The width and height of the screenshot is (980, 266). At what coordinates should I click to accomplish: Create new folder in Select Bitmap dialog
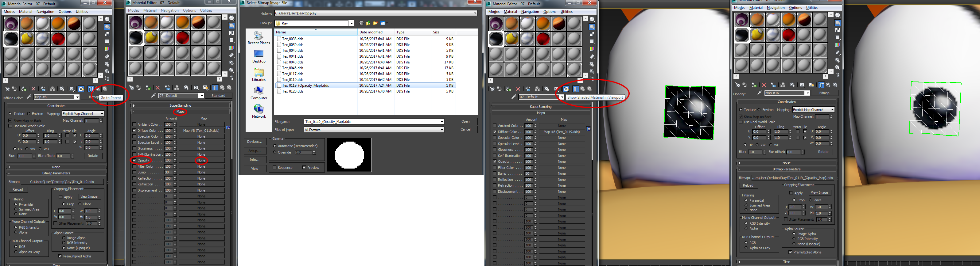click(375, 23)
